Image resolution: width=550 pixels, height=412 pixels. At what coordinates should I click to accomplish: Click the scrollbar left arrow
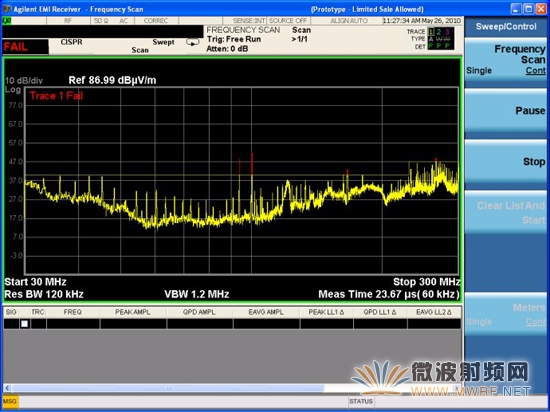tap(7, 388)
